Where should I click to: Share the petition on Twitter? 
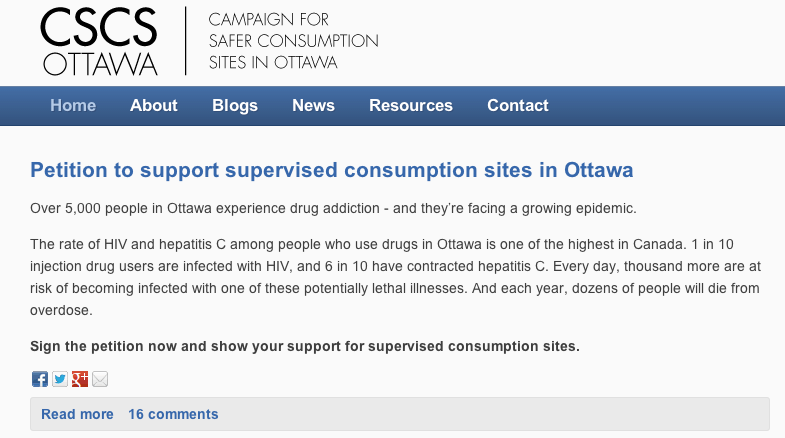60,379
